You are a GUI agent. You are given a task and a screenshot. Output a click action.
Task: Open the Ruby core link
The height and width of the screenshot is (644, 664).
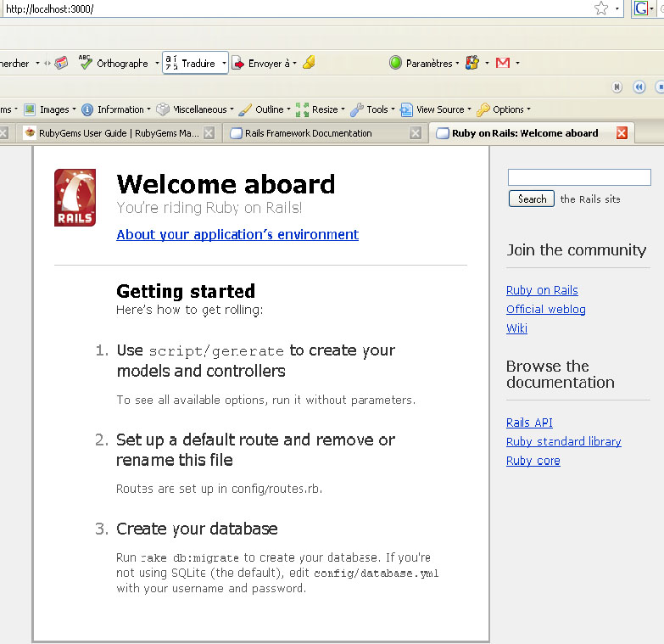pyautogui.click(x=533, y=461)
